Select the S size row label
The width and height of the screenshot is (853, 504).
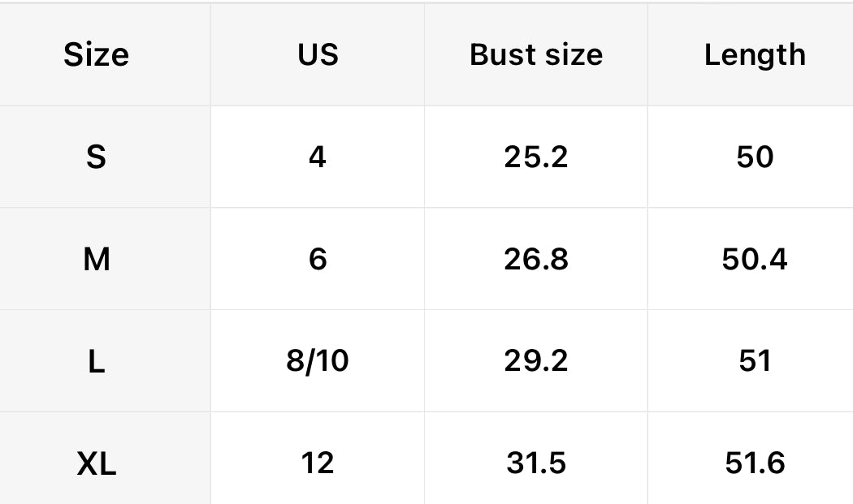point(96,157)
